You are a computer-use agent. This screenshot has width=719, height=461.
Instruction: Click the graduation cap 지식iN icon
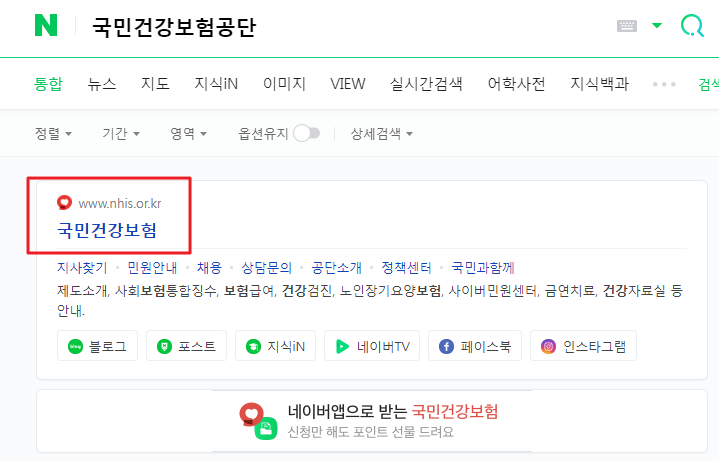253,346
